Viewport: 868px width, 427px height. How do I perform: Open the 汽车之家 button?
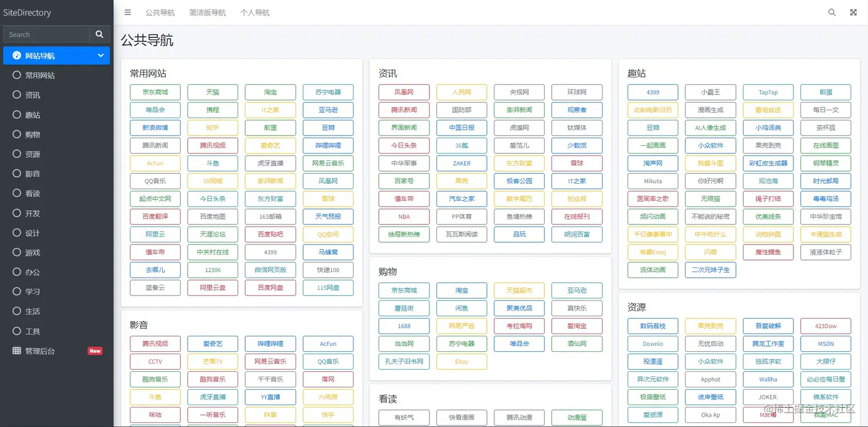pyautogui.click(x=462, y=199)
